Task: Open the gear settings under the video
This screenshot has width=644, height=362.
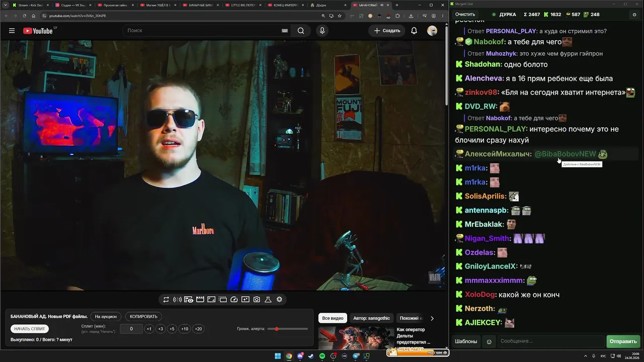Action: tap(279, 300)
